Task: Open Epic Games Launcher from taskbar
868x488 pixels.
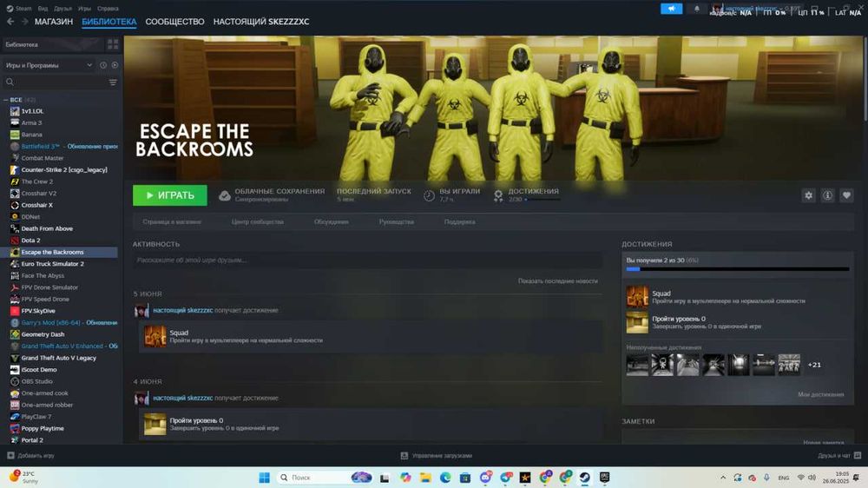Action: [604, 478]
